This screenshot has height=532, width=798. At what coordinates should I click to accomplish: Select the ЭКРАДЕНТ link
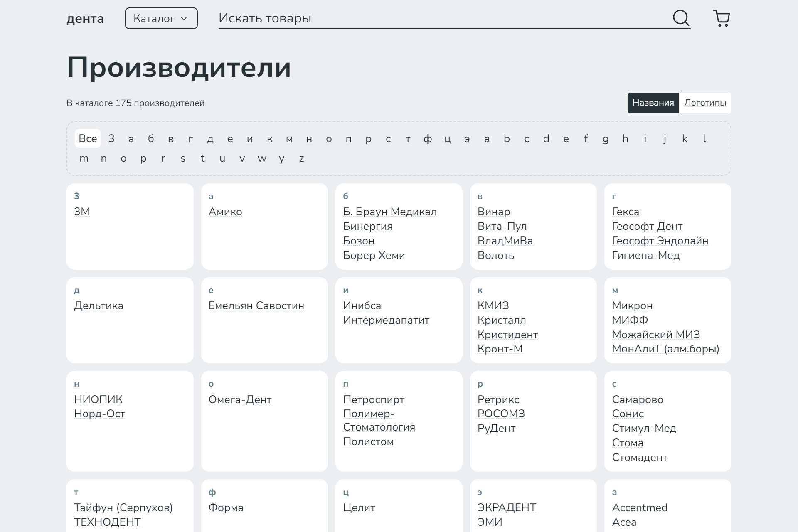coord(507,507)
